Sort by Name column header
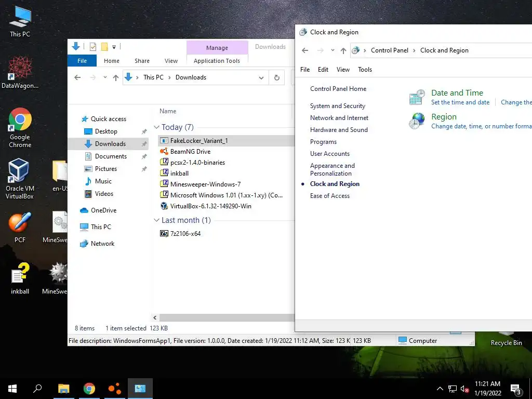 [x=168, y=111]
